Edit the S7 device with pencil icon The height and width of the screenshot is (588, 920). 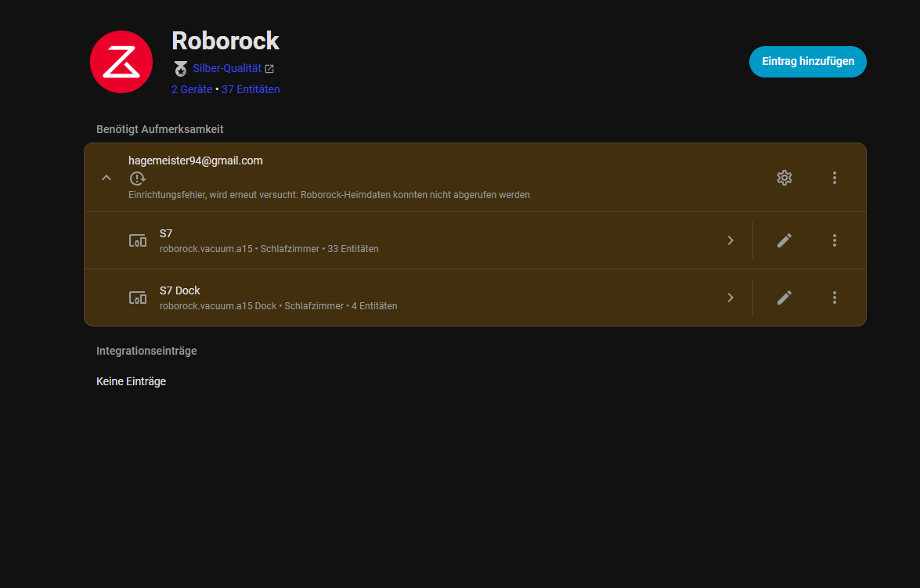coord(784,240)
